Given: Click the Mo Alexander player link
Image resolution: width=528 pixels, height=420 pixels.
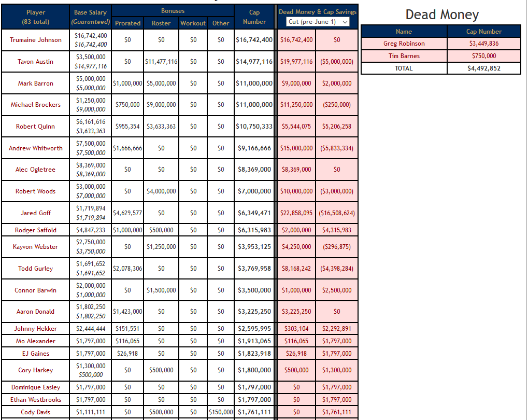Looking at the screenshot, I should 36,341.
